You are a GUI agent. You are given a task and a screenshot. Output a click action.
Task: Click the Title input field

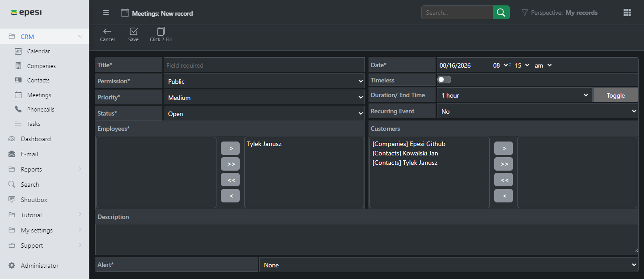(264, 65)
